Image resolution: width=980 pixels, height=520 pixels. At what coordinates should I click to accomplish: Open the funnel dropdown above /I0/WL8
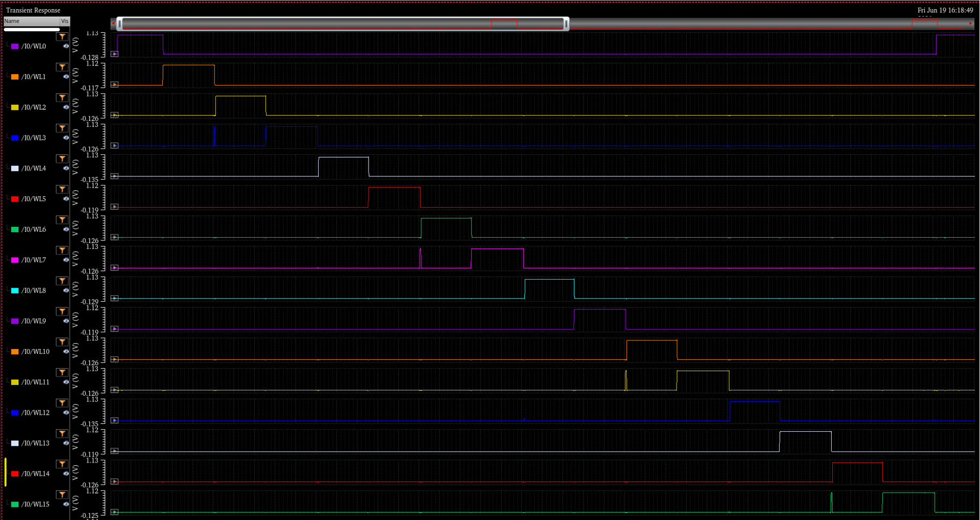point(62,281)
